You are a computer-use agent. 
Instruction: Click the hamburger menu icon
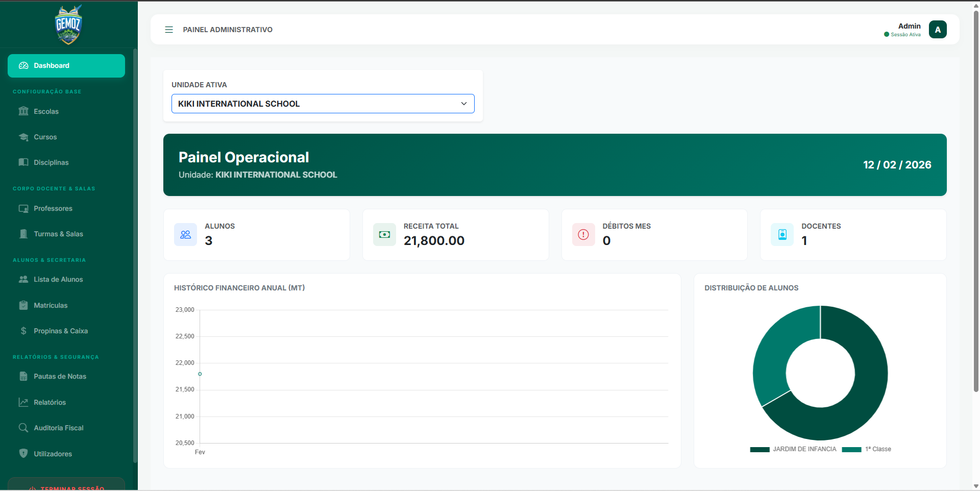coord(169,30)
